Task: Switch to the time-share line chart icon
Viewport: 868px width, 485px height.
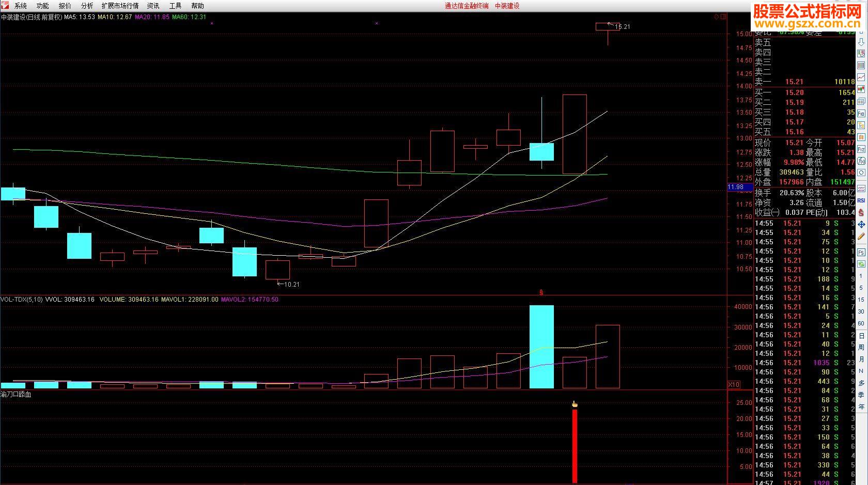Action: 861,77
